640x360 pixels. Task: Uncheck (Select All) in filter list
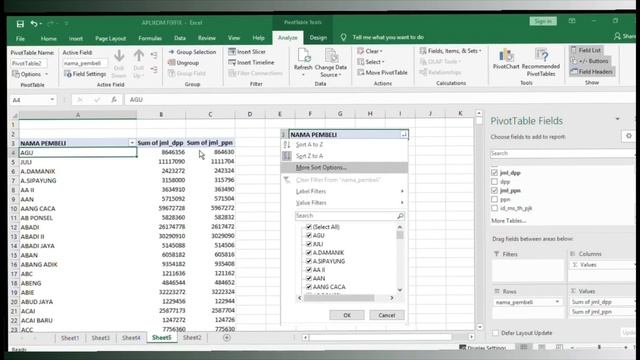pyautogui.click(x=309, y=227)
